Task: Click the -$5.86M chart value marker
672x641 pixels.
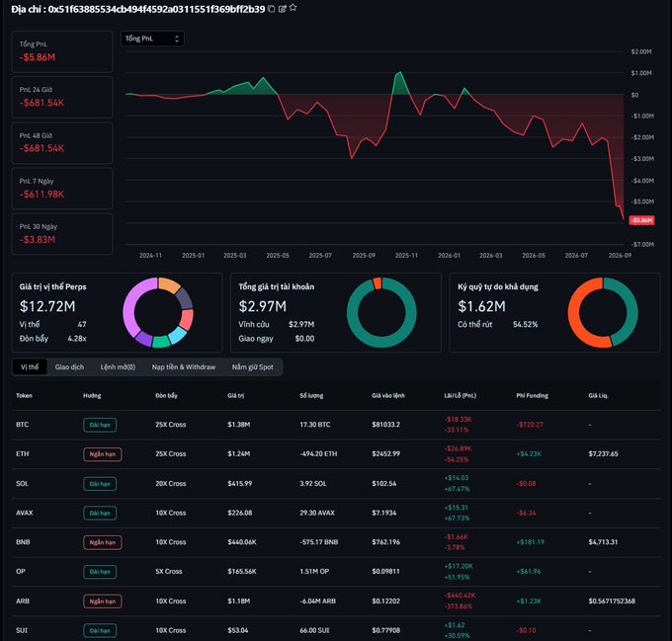Action: (641, 220)
